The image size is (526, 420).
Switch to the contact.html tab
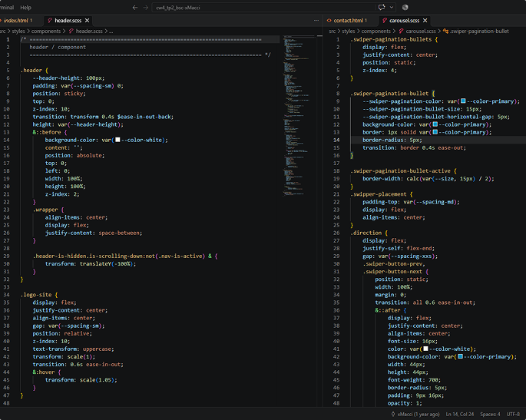coord(348,21)
